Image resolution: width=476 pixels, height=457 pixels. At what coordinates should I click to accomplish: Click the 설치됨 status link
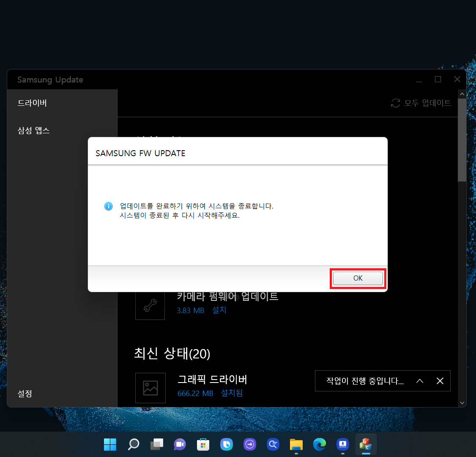(x=232, y=393)
